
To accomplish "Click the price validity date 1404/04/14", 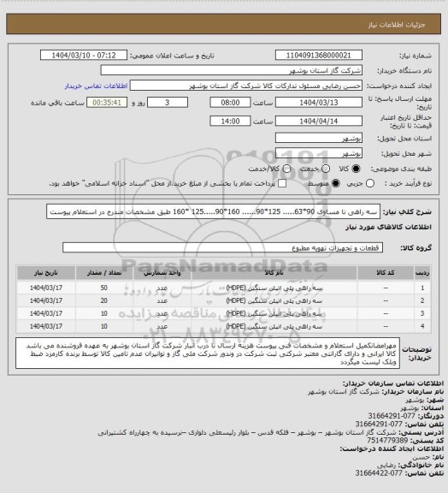I will pos(319,121).
